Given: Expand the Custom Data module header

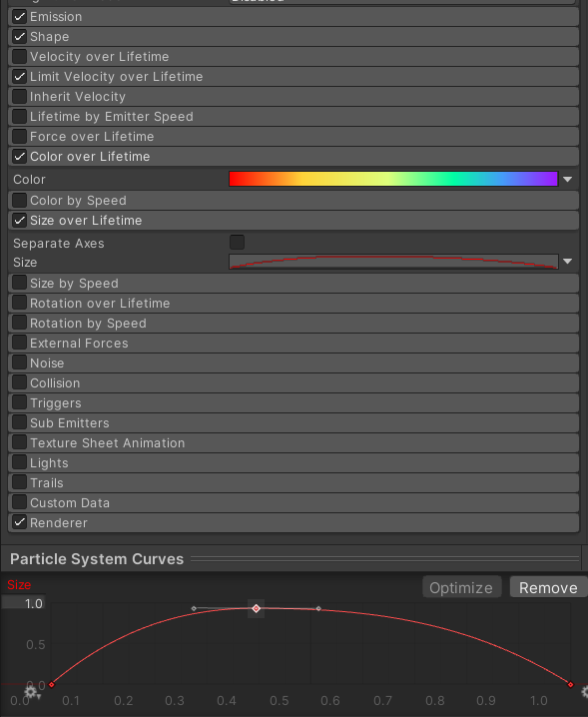Looking at the screenshot, I should coord(294,502).
